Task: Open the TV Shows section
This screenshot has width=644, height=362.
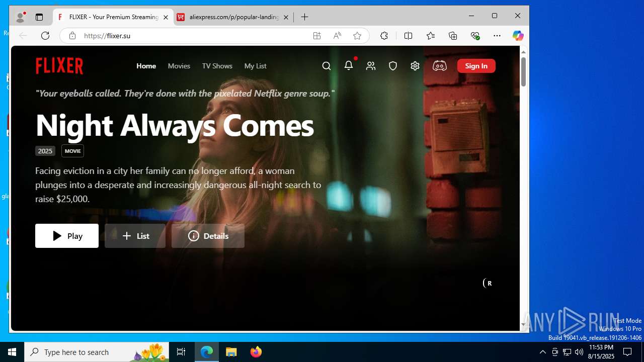Action: (217, 66)
